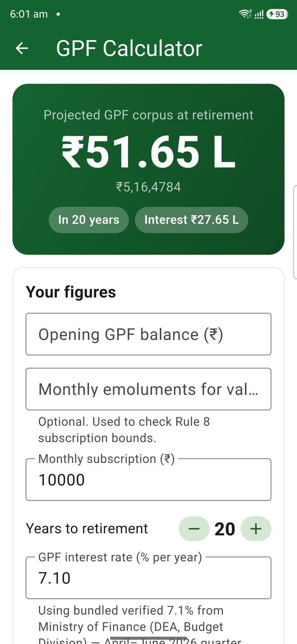Edit the GPF interest rate field
This screenshot has height=644, width=297.
[x=148, y=578]
